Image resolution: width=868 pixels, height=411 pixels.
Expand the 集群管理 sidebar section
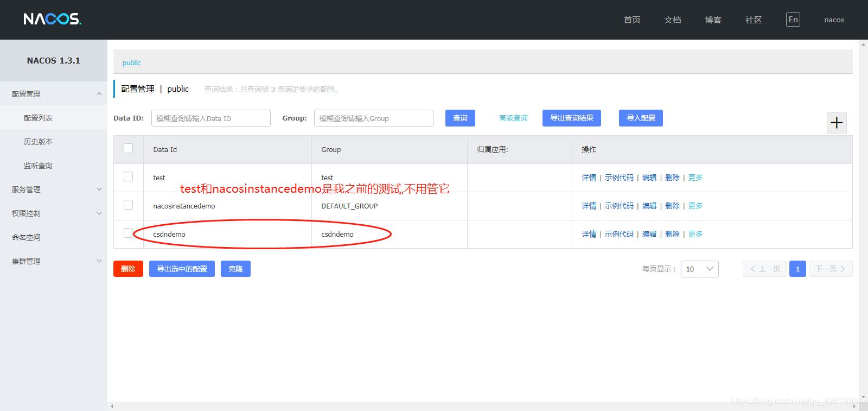[54, 261]
